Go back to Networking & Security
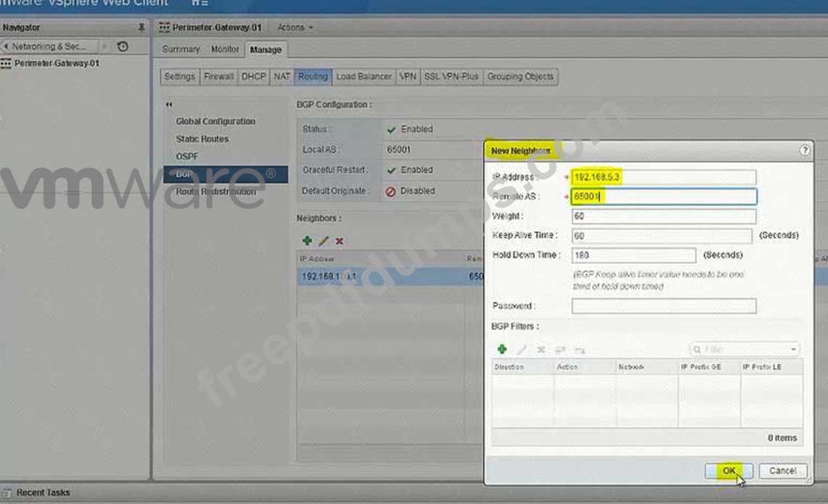The image size is (828, 504). [x=49, y=46]
